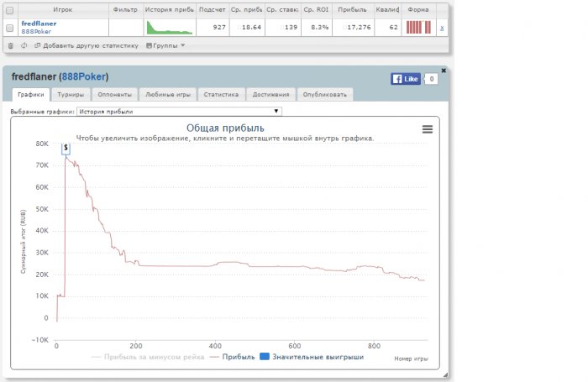The height and width of the screenshot is (382, 588).
Task: Sort by the Игрок column header
Action: [x=63, y=10]
